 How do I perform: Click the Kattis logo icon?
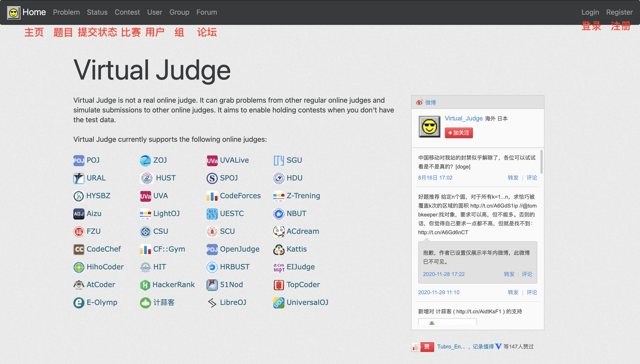coord(278,249)
